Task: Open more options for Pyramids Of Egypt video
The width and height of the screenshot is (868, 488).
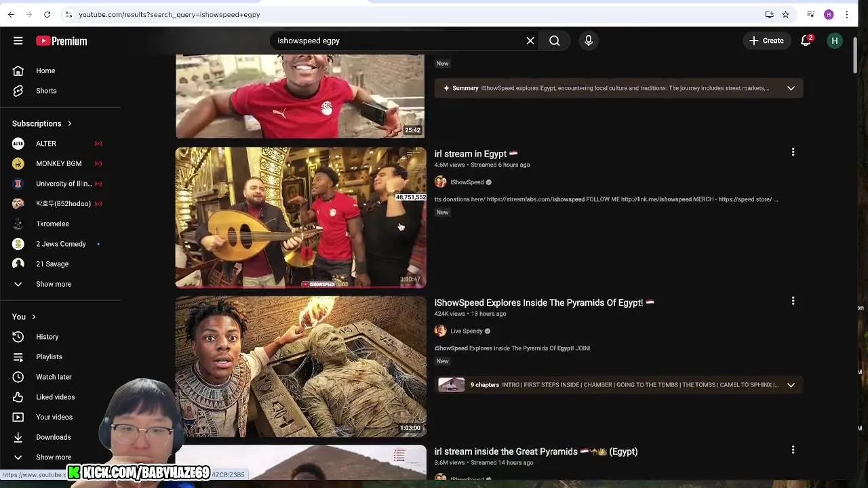Action: pyautogui.click(x=793, y=301)
